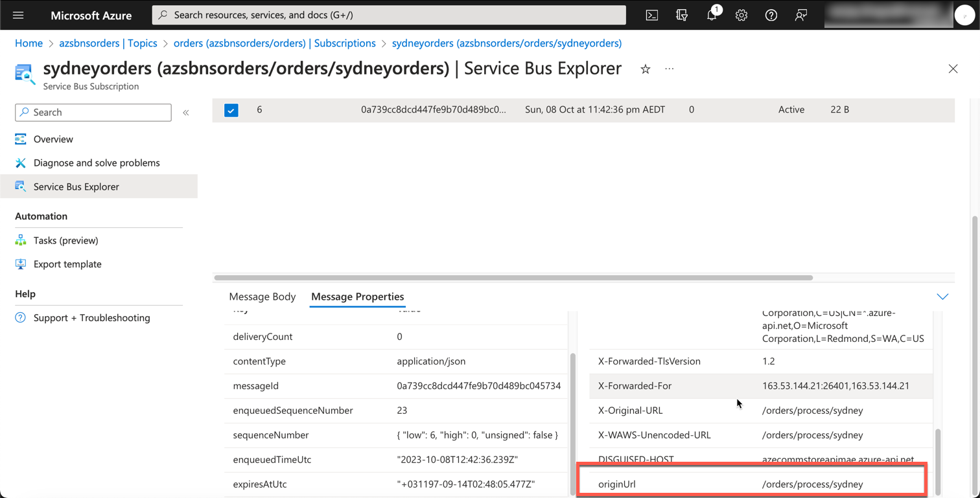980x498 pixels.
Task: Open the Help question mark icon
Action: point(771,15)
